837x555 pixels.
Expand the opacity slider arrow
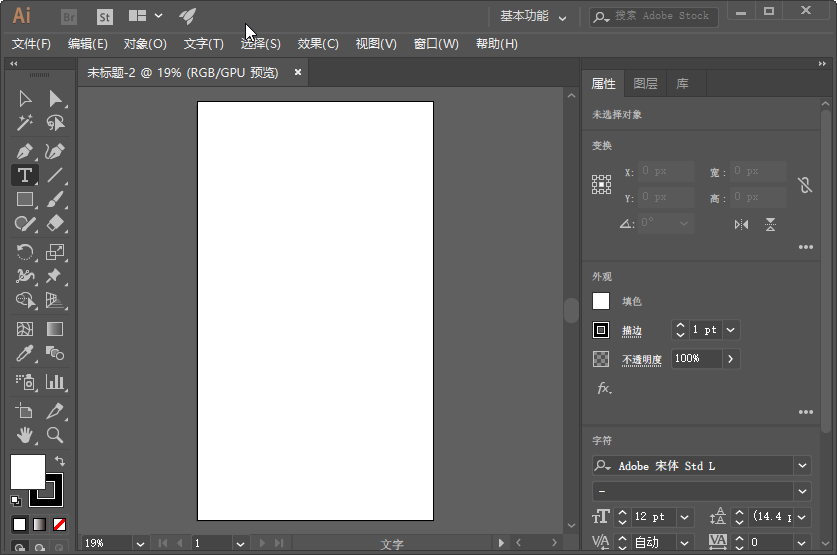pyautogui.click(x=731, y=359)
